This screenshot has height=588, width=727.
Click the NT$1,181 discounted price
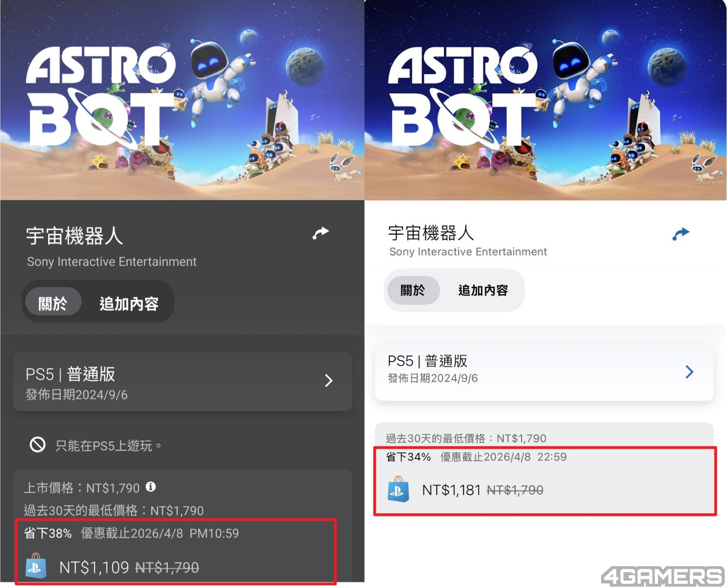click(451, 490)
